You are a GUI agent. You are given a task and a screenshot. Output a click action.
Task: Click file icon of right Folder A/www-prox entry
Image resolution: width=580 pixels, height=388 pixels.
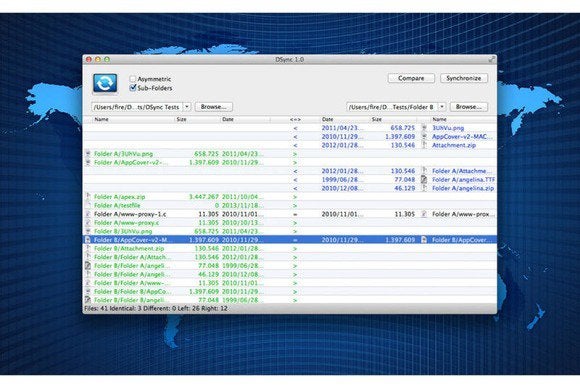click(x=424, y=214)
